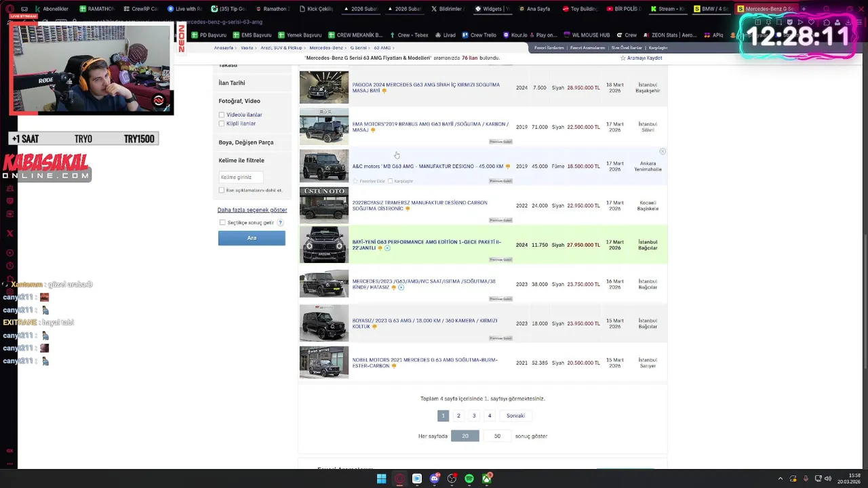Check the Klipli ilanlar checkbox
The height and width of the screenshot is (488, 868).
coord(222,123)
